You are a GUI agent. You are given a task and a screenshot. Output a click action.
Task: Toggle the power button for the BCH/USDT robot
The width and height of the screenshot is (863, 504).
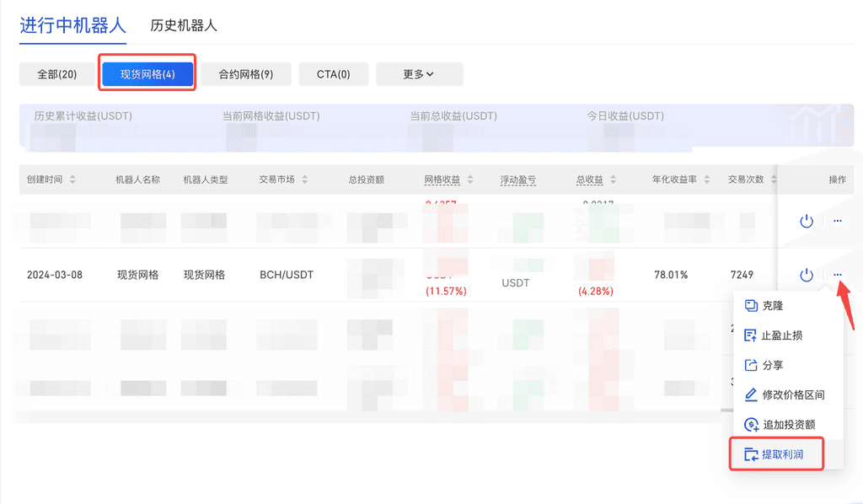coord(807,275)
